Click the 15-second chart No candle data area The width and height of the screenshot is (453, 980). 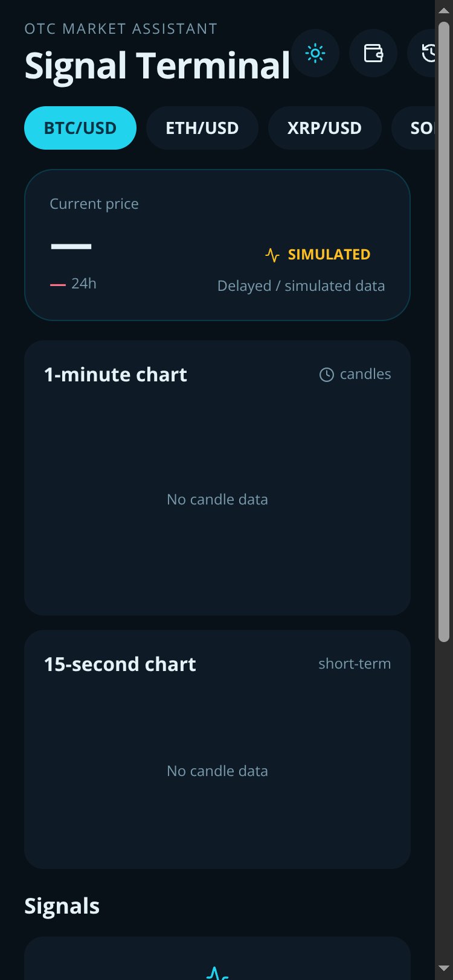217,771
